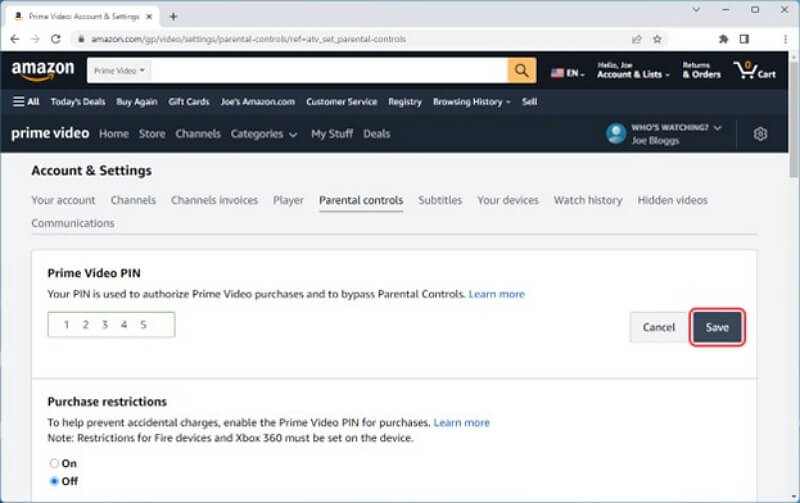Click the Amazon logo
The image size is (800, 503).
[43, 70]
